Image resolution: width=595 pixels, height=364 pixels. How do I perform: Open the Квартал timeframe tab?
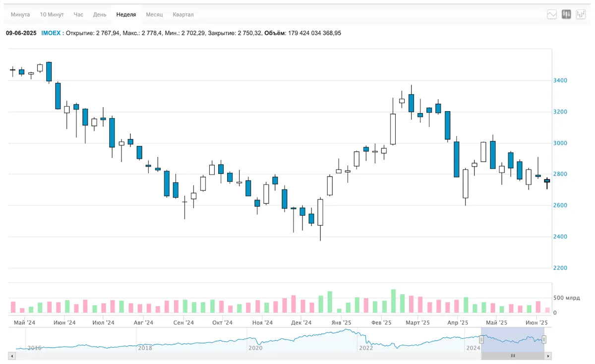(183, 14)
